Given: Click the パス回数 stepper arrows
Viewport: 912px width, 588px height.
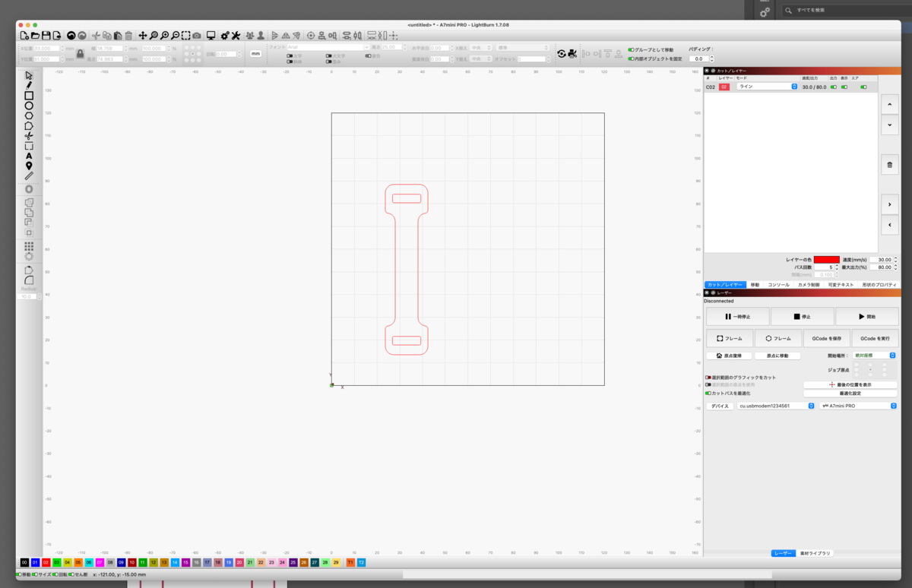Looking at the screenshot, I should (837, 267).
